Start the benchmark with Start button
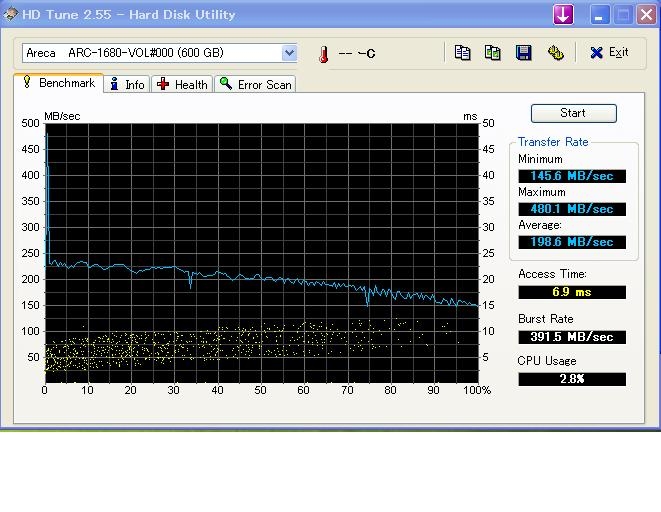This screenshot has width=661, height=512. 573,113
